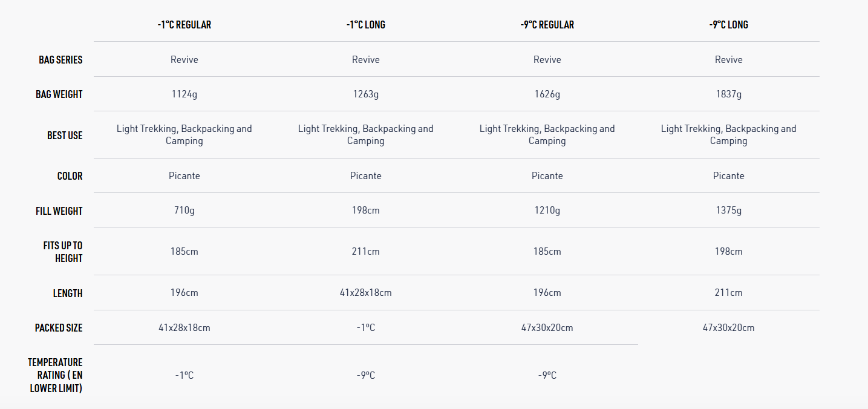Select the COLOR row label
Screen dimensions: 868x409
(x=70, y=176)
